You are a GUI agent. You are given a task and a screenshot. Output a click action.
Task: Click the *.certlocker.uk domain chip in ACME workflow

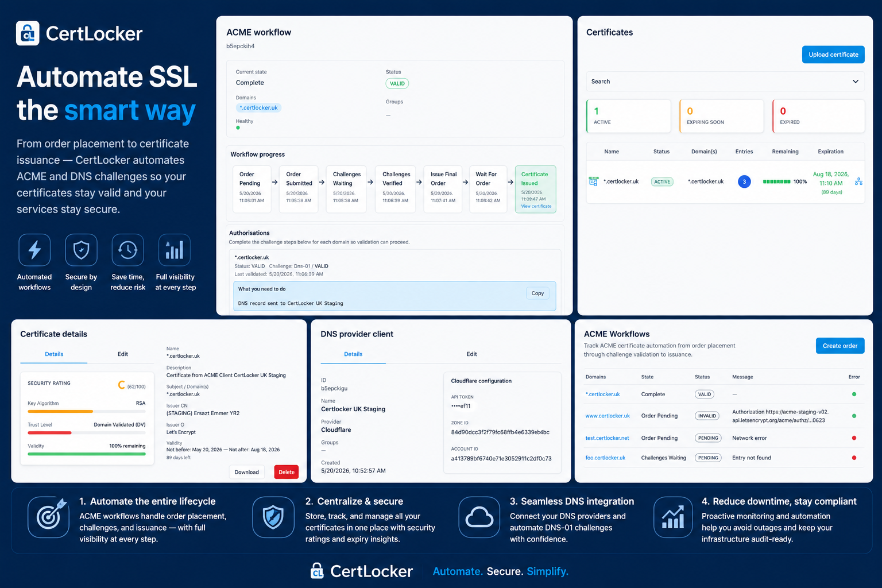(x=258, y=108)
